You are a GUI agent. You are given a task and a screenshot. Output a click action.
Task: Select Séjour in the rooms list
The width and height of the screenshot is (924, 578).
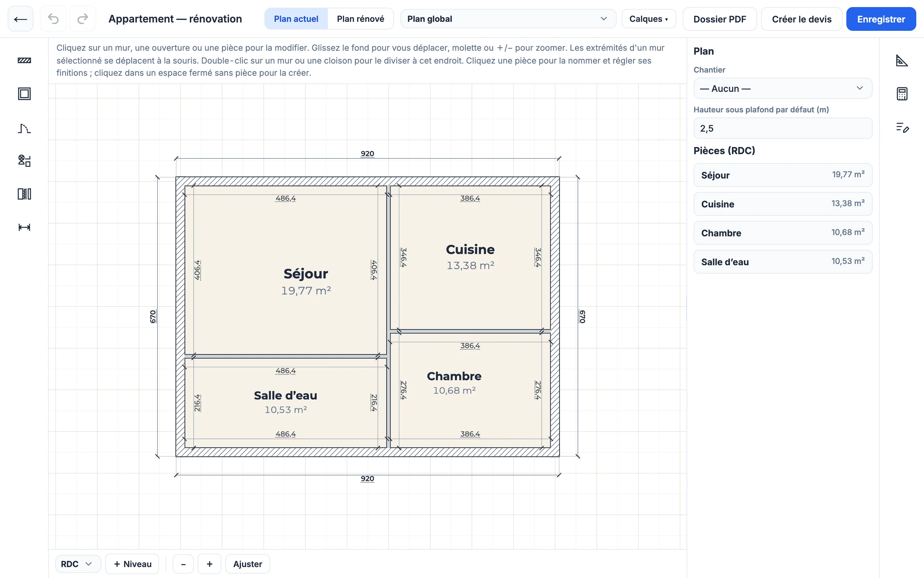783,175
